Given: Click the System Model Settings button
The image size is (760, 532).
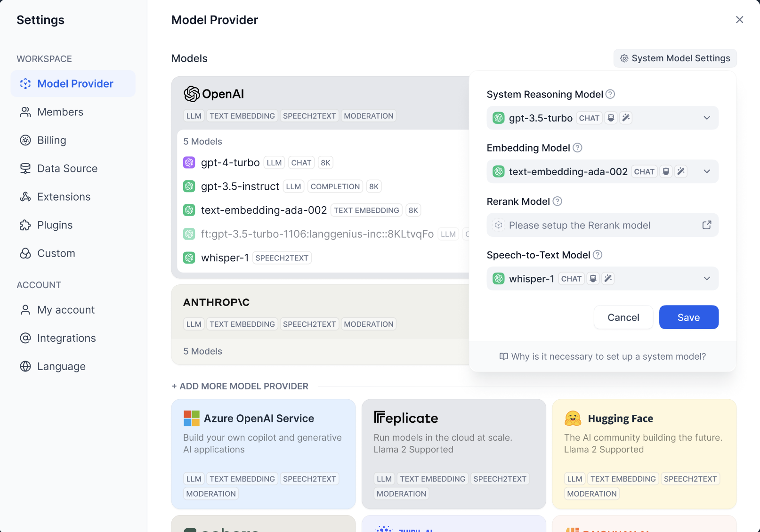Looking at the screenshot, I should (x=675, y=58).
